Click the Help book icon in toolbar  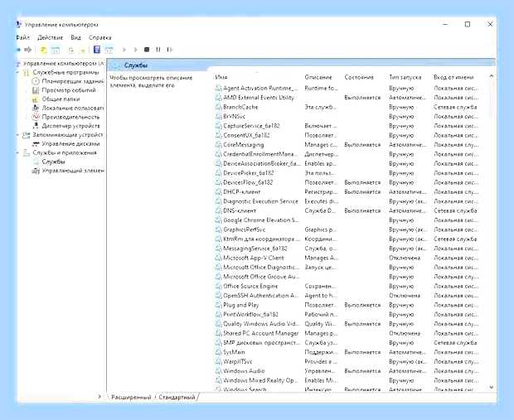(97, 50)
